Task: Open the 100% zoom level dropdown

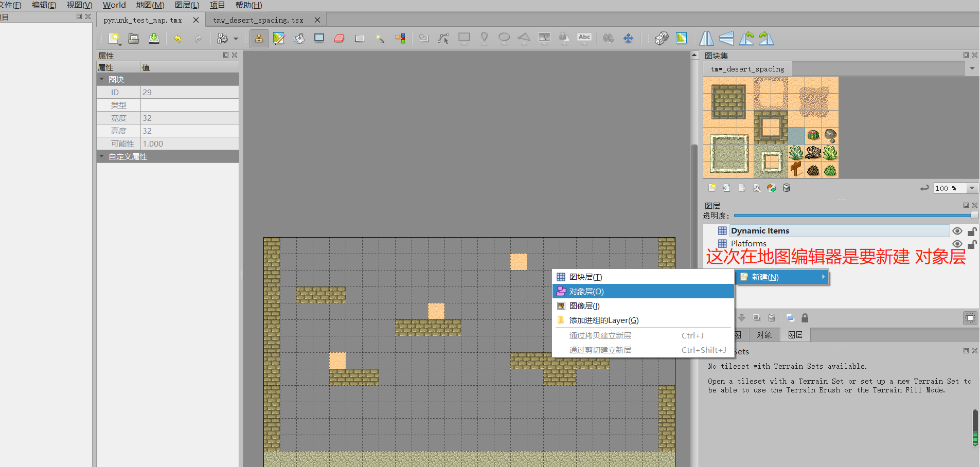Action: [x=971, y=188]
